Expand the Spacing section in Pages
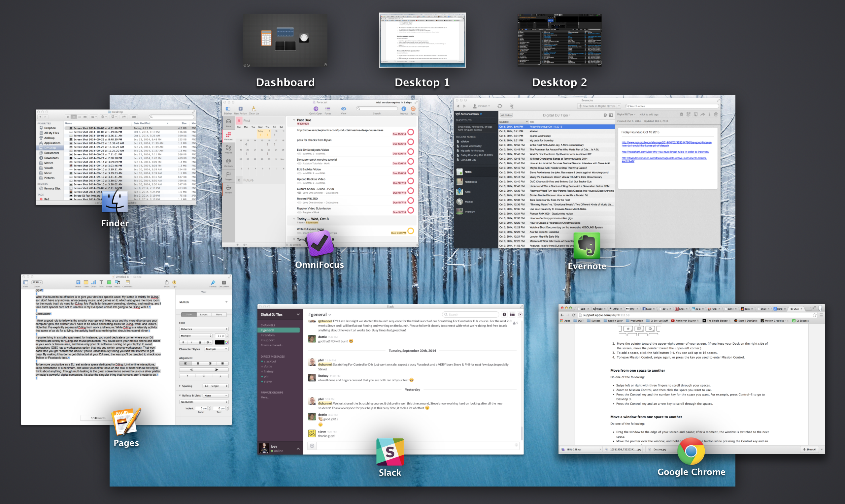845x504 pixels. coord(180,386)
